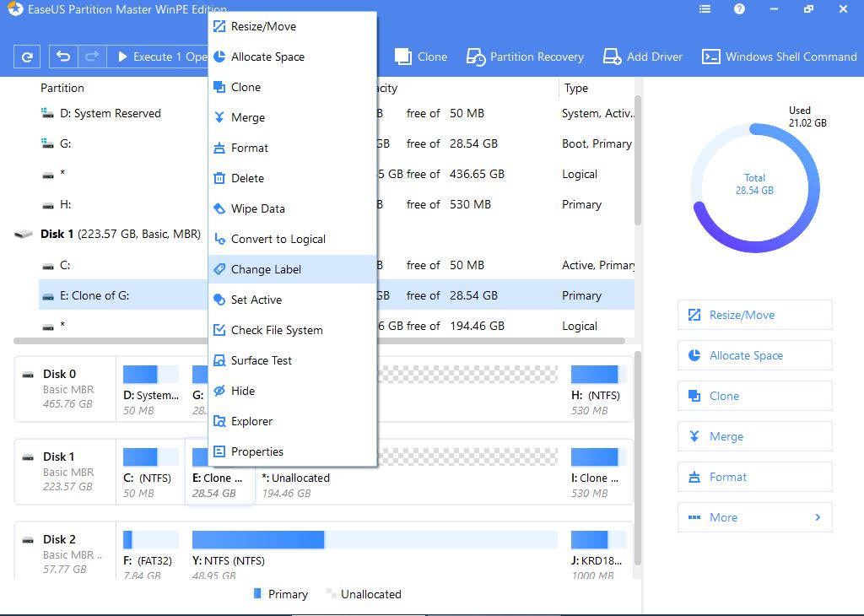This screenshot has height=616, width=864.
Task: Expand the More options in the right panel
Action: (754, 517)
